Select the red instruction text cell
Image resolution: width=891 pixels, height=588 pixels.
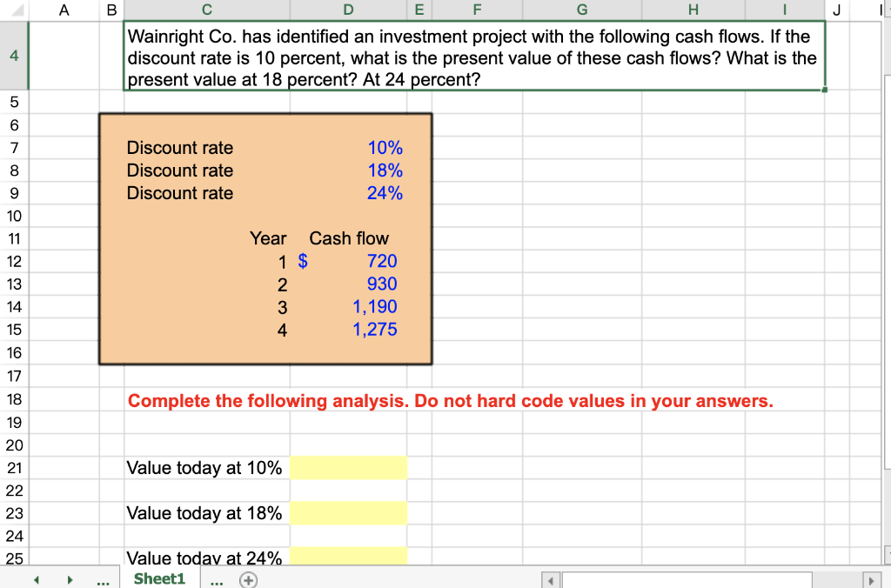pyautogui.click(x=449, y=400)
